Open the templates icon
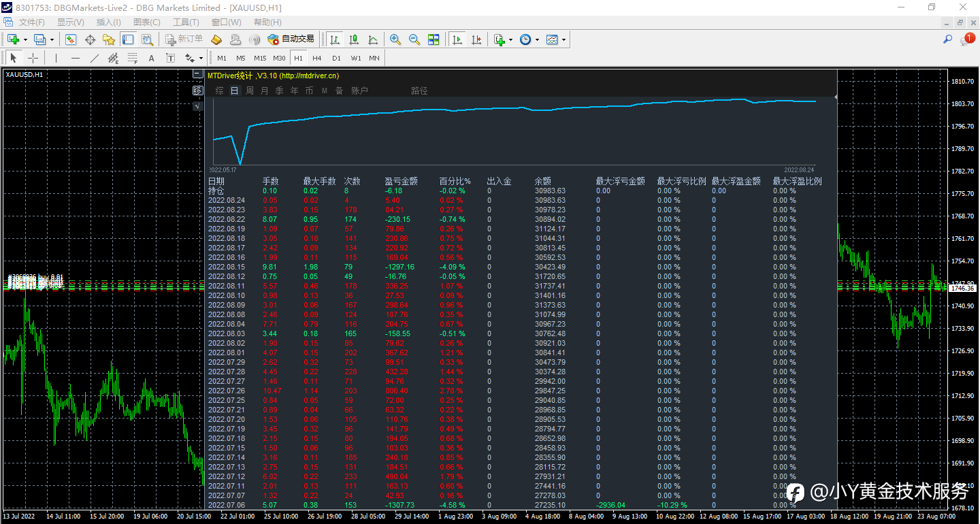The width and height of the screenshot is (980, 524). (552, 39)
